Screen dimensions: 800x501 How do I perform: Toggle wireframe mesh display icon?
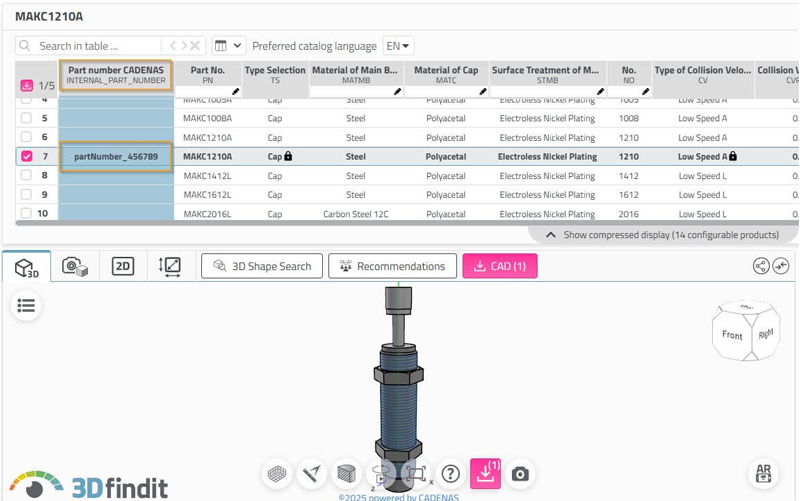(x=277, y=474)
